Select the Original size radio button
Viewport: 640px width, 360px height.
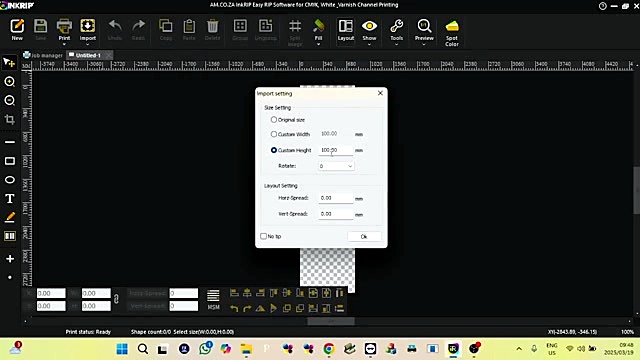point(273,120)
